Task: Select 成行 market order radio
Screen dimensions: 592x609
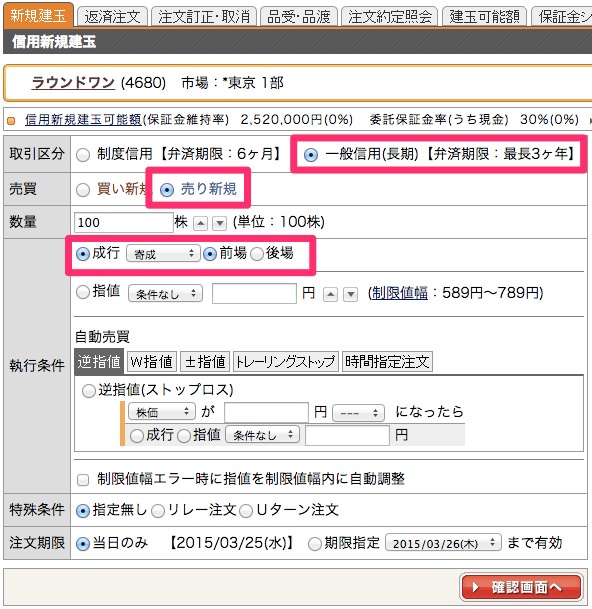Action: tap(83, 254)
